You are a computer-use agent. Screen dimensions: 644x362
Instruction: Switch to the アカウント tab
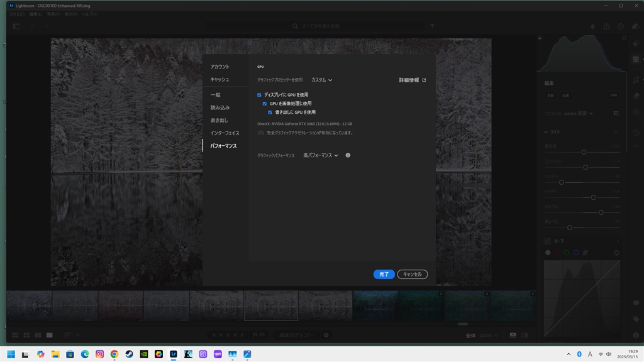pos(219,67)
